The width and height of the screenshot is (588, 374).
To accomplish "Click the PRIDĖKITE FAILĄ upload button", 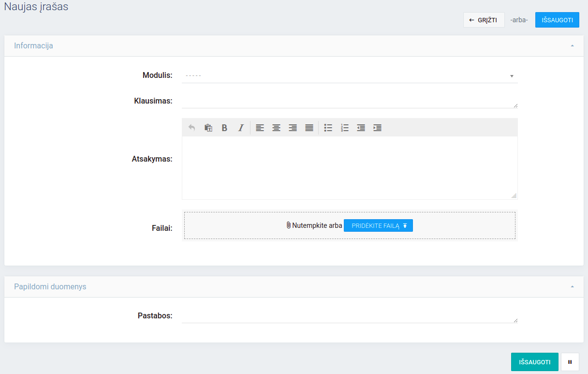I will 378,225.
